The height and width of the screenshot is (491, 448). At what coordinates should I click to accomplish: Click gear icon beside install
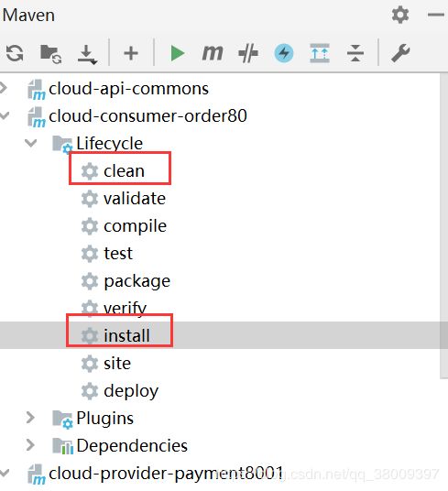pos(90,335)
